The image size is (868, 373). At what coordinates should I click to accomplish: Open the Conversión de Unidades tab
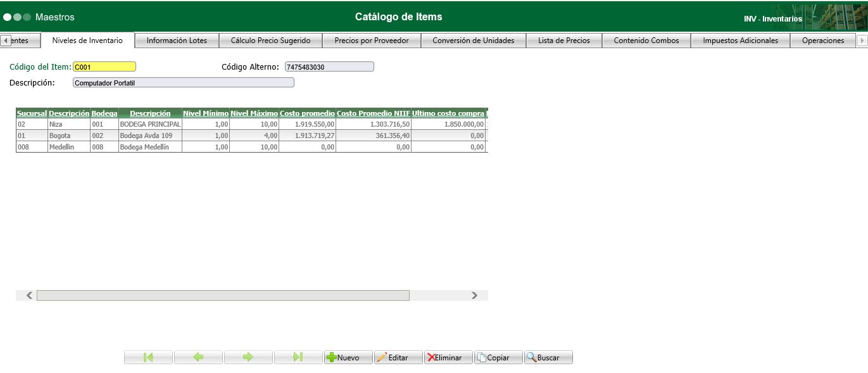coord(473,40)
